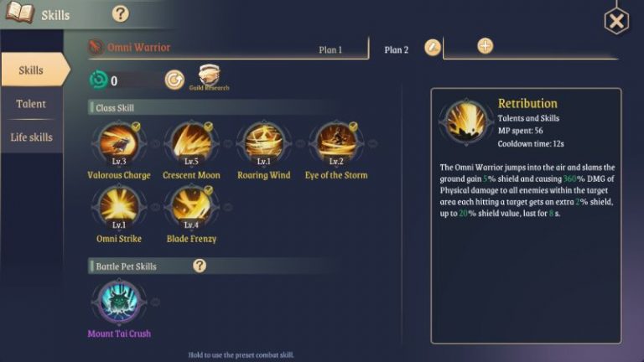Select the Blade Frenzy skill icon
The width and height of the screenshot is (644, 362).
[191, 207]
